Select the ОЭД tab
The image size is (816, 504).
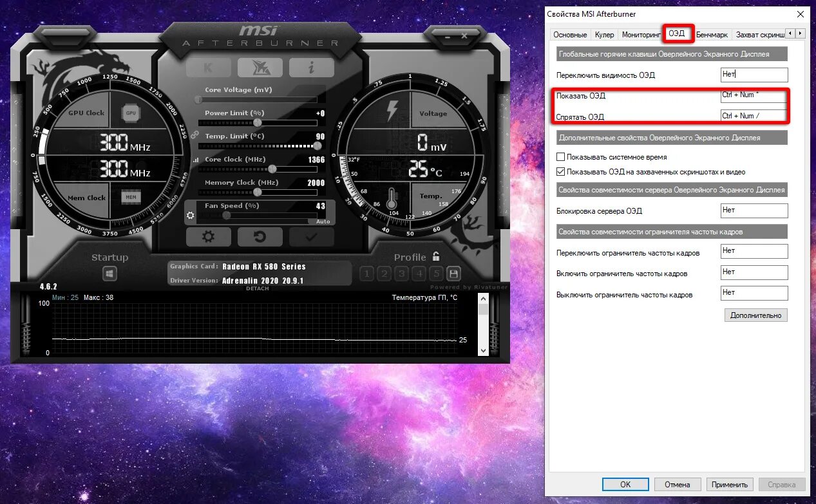click(677, 33)
